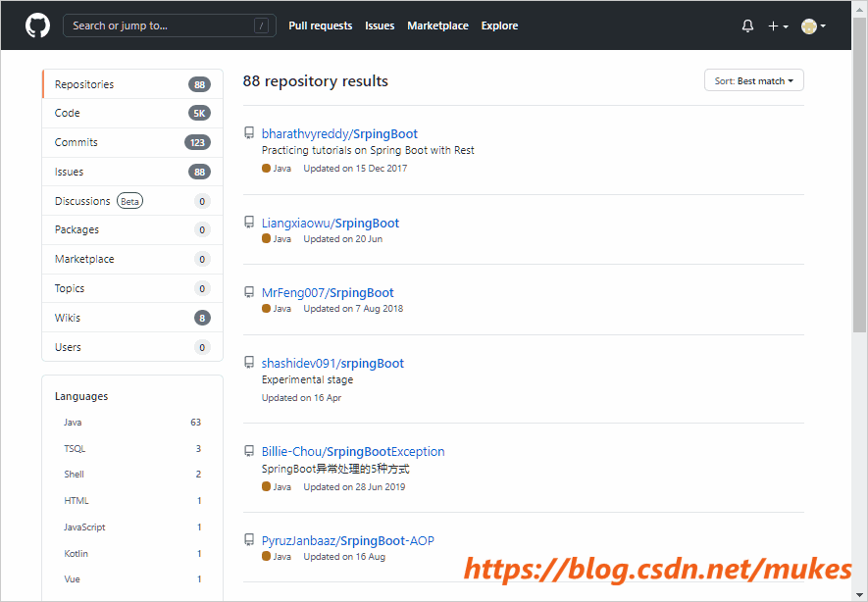Screen dimensions: 868x602
Task: Focus the Search or jump to field
Action: pos(170,25)
